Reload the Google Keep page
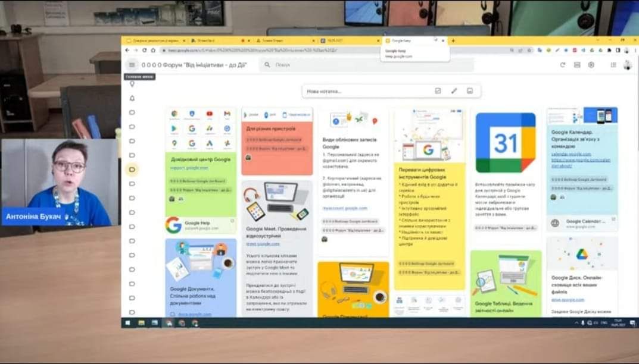Viewport: 639px width, 364px height. click(x=144, y=50)
